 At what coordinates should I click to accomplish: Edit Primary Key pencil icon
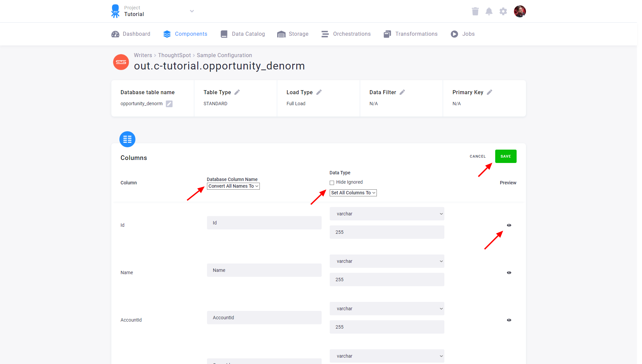[x=490, y=92]
